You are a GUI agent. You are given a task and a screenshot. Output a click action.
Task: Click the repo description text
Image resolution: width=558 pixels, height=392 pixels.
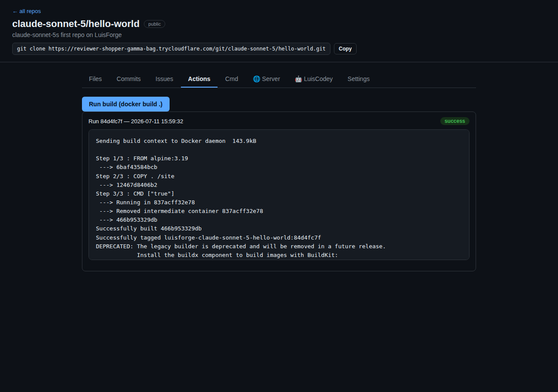coord(67,35)
